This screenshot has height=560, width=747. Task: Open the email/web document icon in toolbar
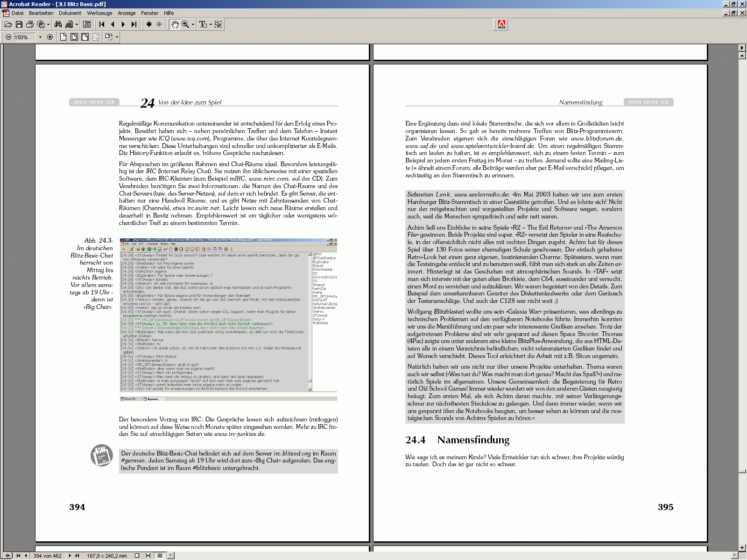[41, 24]
